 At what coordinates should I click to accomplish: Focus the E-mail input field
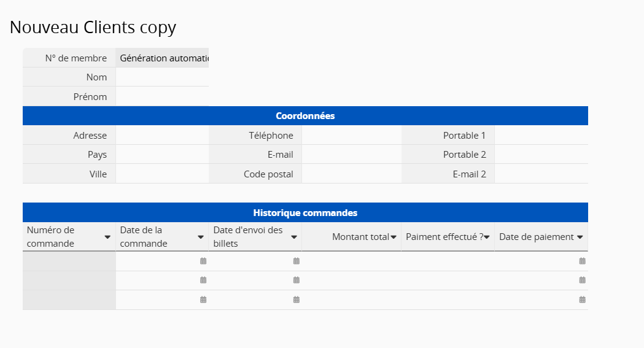(351, 155)
